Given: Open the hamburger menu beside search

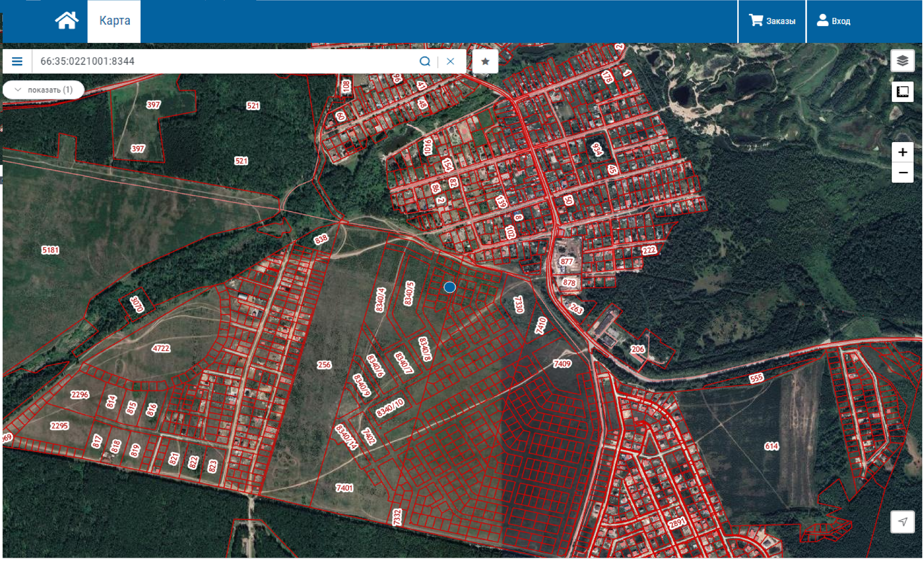Looking at the screenshot, I should 17,61.
